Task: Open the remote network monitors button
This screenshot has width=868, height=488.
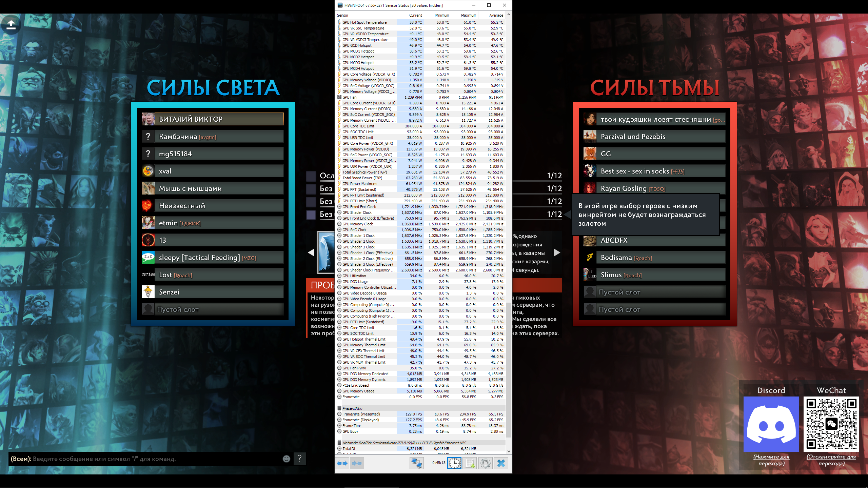Action: [x=416, y=463]
